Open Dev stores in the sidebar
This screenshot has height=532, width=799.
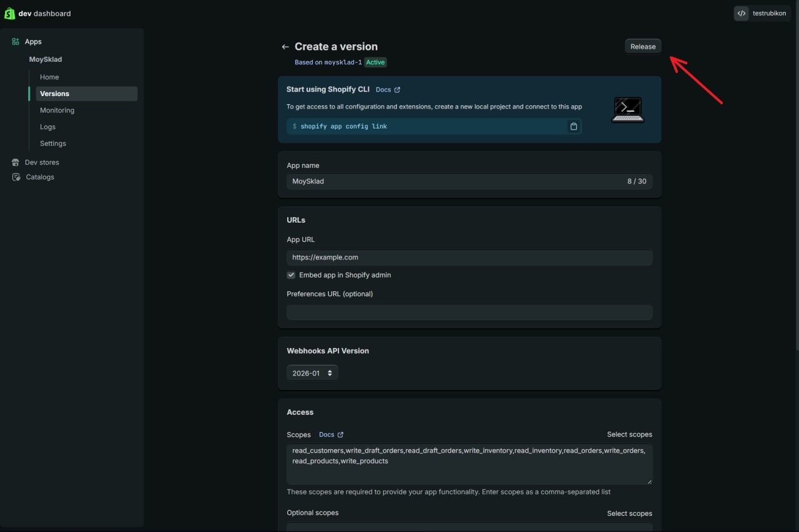[x=42, y=162]
